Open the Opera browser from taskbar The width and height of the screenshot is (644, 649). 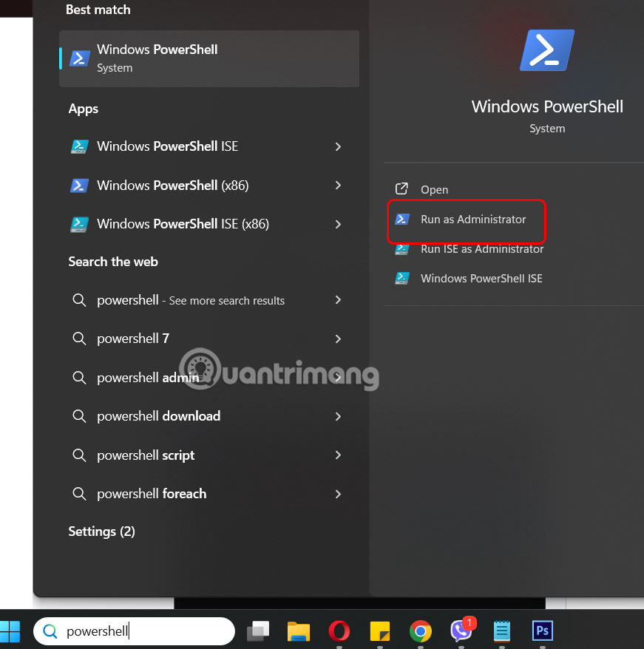tap(339, 632)
